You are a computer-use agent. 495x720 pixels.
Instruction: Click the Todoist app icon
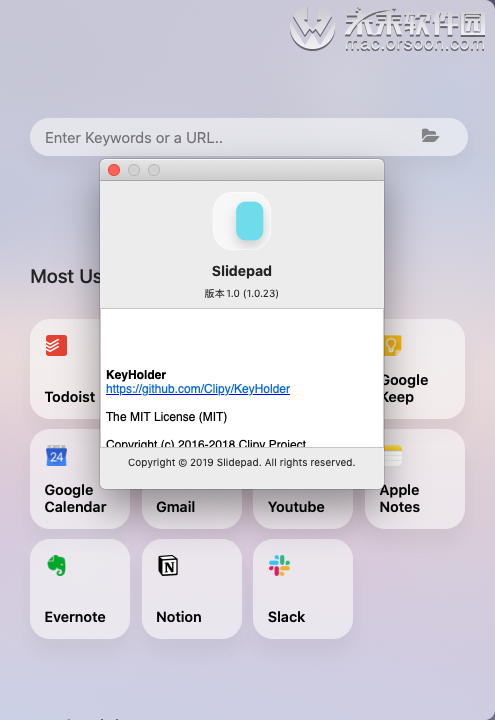coord(56,346)
